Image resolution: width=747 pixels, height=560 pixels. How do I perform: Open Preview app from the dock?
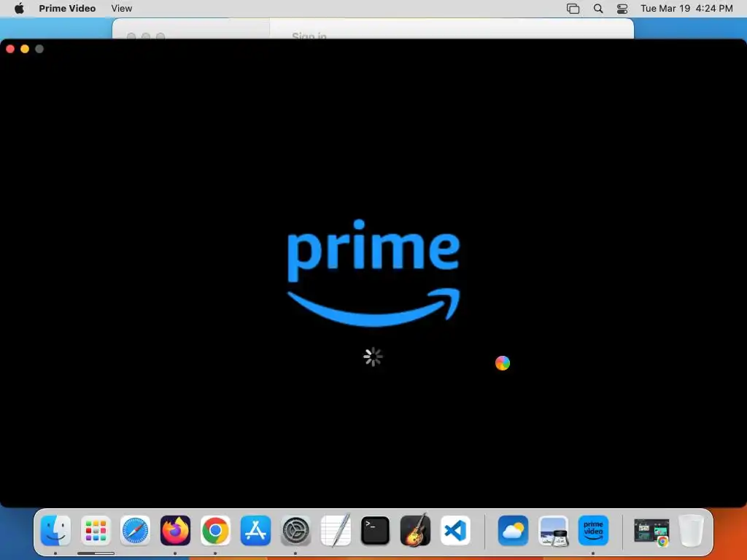tap(553, 530)
